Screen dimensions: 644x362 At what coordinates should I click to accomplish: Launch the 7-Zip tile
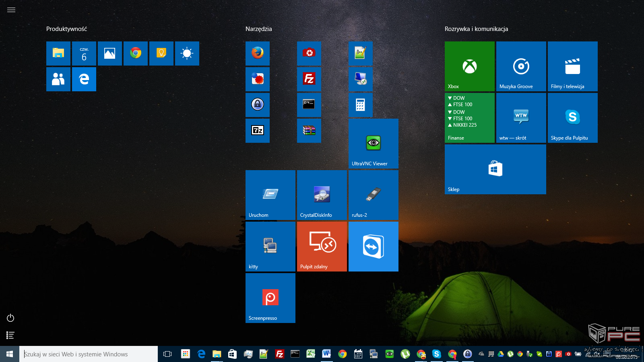[x=258, y=131]
